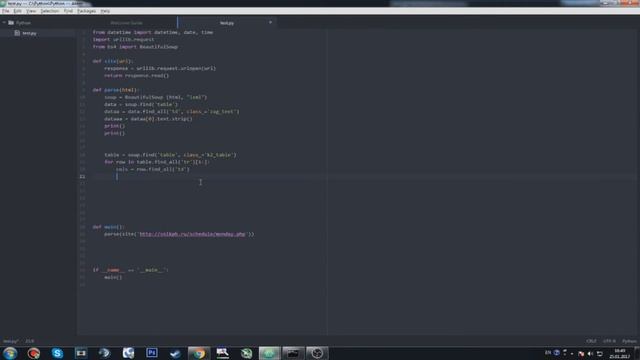Click the 'def main():' line
The height and width of the screenshot is (360, 640).
point(109,227)
